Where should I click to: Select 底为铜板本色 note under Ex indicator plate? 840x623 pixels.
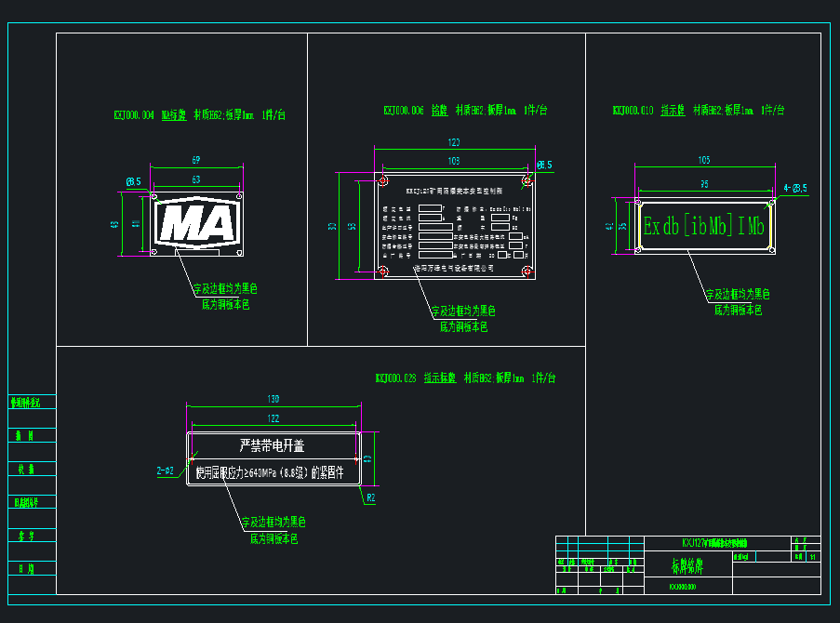point(738,311)
